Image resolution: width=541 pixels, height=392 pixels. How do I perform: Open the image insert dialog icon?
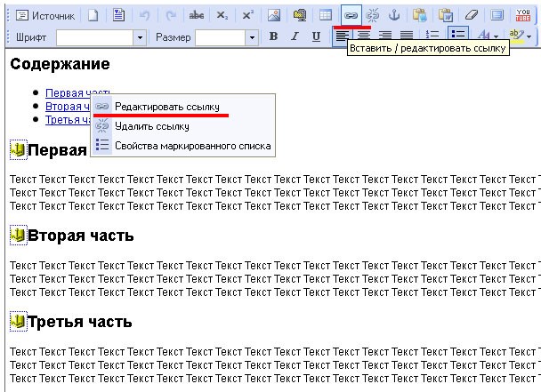click(x=274, y=15)
